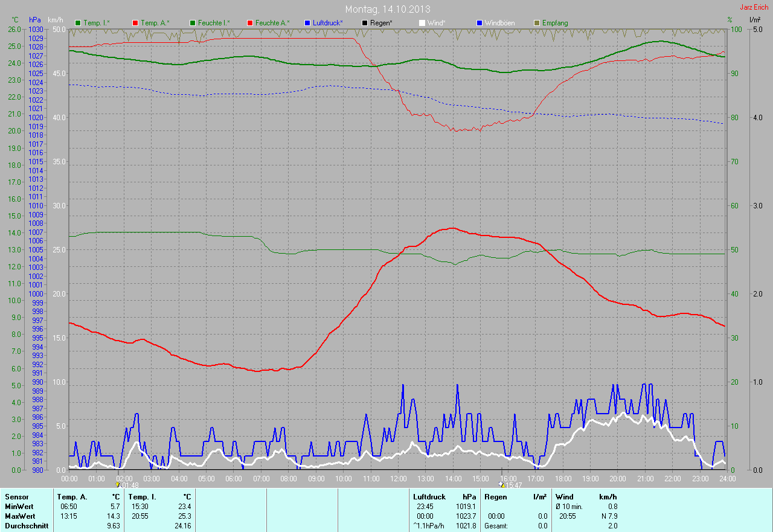
Task: Click the l/m² axis label top right
Action: point(754,20)
